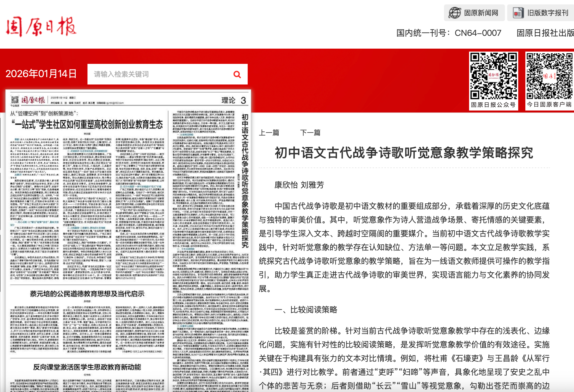The width and height of the screenshot is (574, 392).
Task: Click the 固原日报 masthead on newspaper page
Action: point(33,100)
